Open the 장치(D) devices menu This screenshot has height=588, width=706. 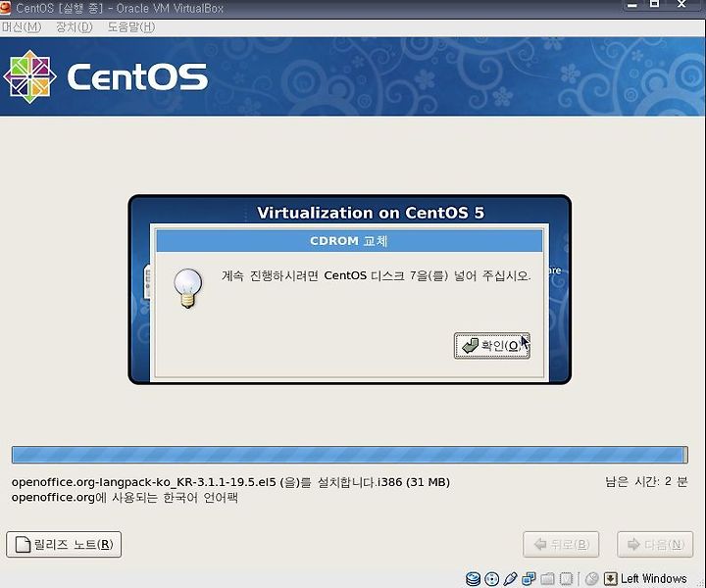point(74,27)
